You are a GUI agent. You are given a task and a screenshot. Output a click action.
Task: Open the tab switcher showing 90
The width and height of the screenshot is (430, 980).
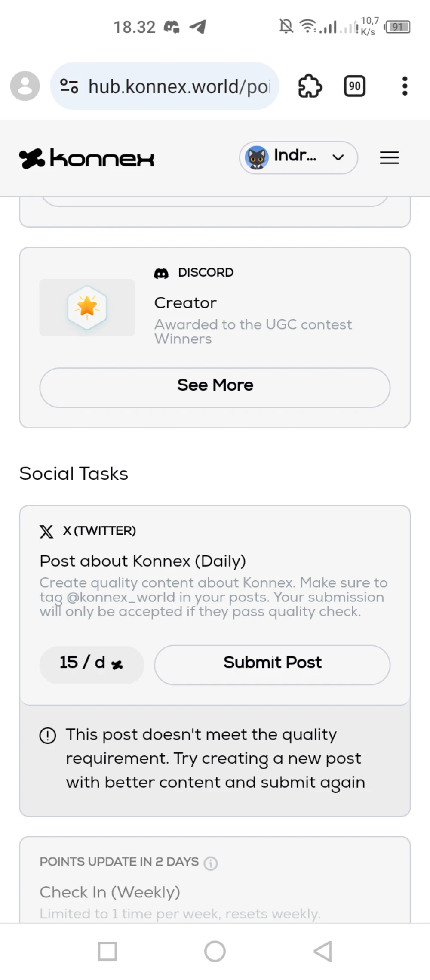(x=355, y=86)
